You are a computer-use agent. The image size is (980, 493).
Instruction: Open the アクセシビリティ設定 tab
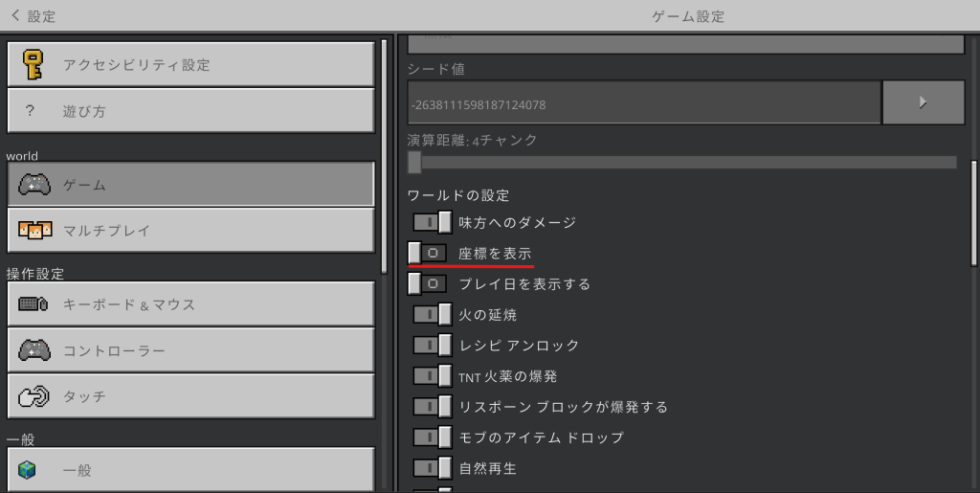[x=190, y=65]
